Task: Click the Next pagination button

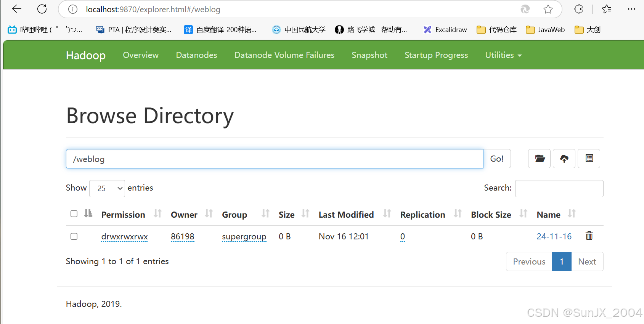Action: coord(587,261)
